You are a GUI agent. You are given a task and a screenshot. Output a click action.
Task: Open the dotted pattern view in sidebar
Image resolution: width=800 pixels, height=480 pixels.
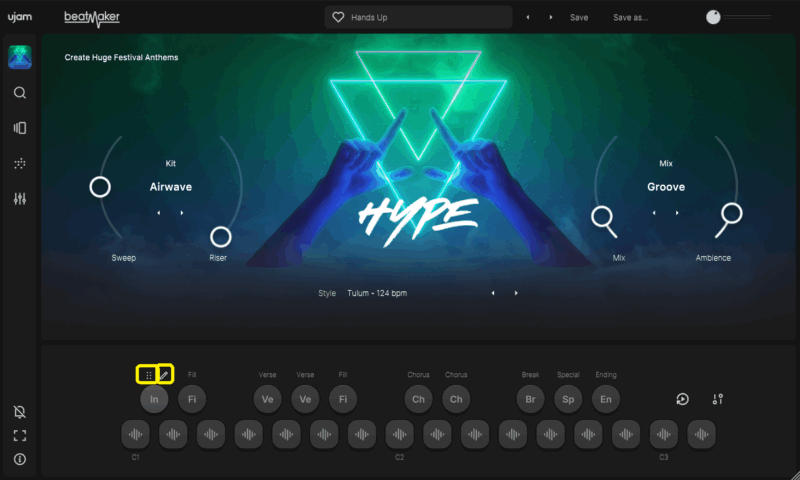[20, 163]
